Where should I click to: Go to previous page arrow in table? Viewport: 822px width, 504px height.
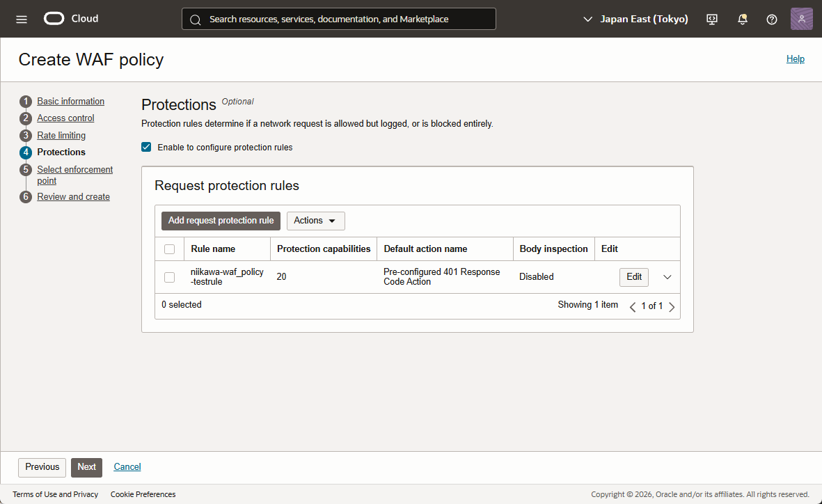click(633, 306)
